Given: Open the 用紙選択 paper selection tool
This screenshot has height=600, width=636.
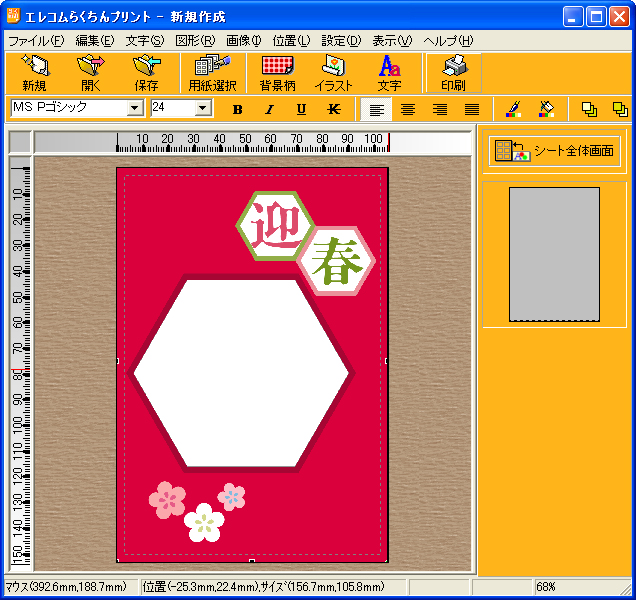Looking at the screenshot, I should click(212, 73).
